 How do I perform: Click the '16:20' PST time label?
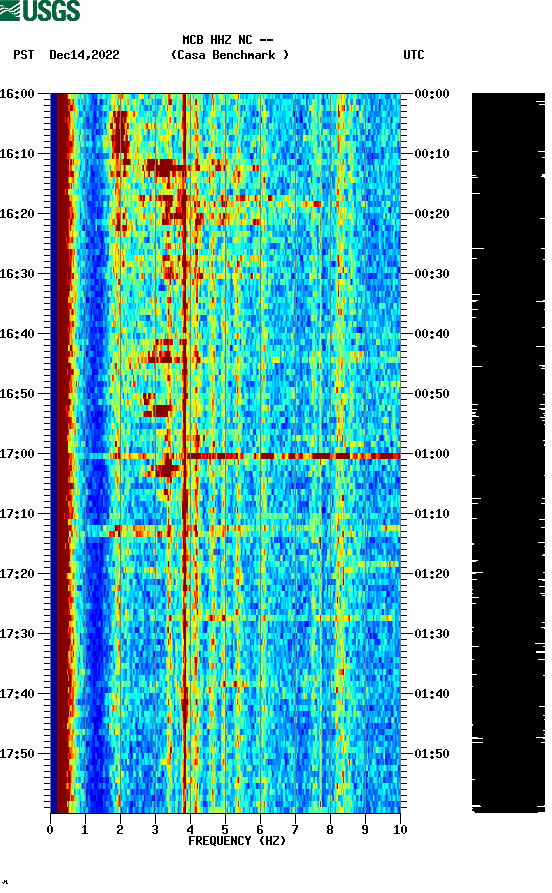(17, 214)
